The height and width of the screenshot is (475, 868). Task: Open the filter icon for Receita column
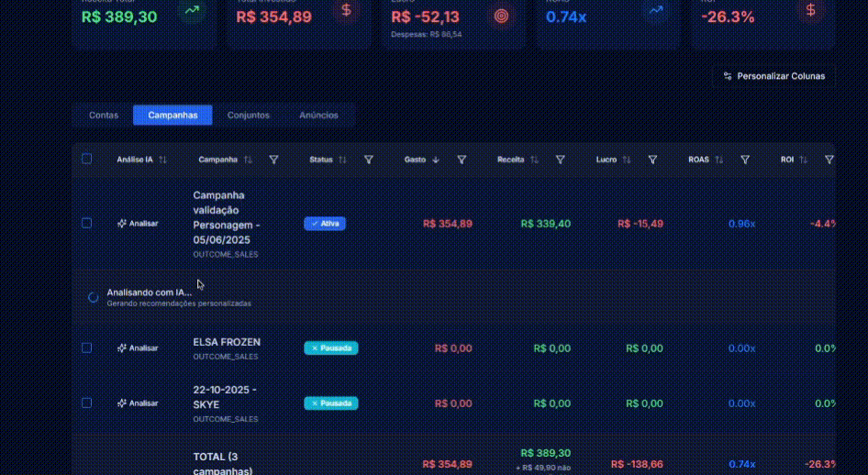560,160
